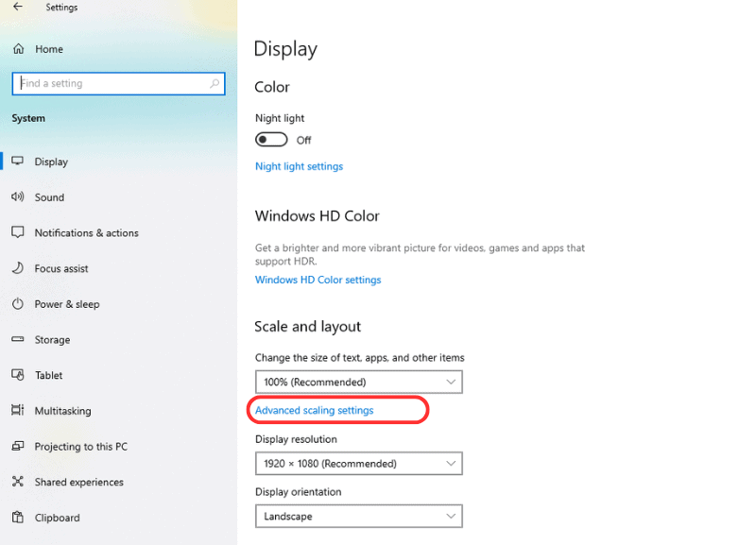The image size is (756, 545).
Task: Open Night light settings link
Action: click(x=299, y=166)
